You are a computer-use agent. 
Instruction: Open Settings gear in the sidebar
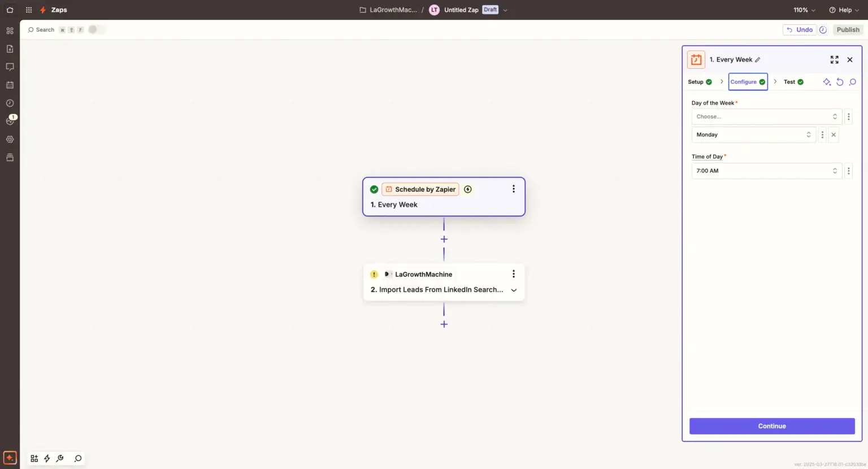tap(9, 139)
